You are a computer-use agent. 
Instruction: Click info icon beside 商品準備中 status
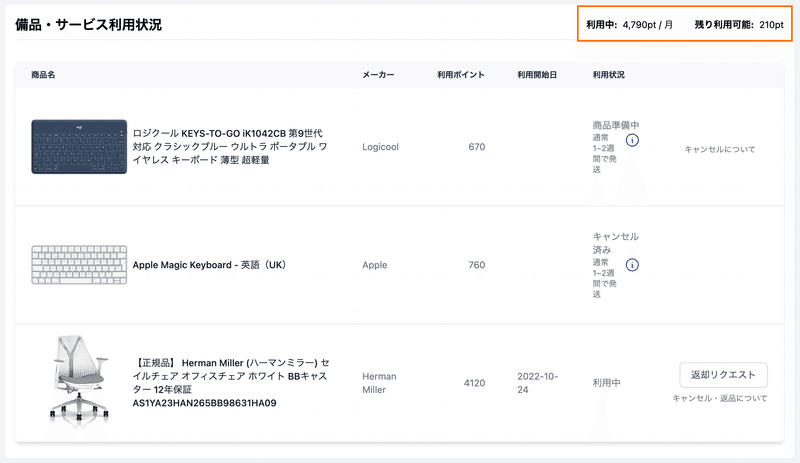click(x=632, y=140)
